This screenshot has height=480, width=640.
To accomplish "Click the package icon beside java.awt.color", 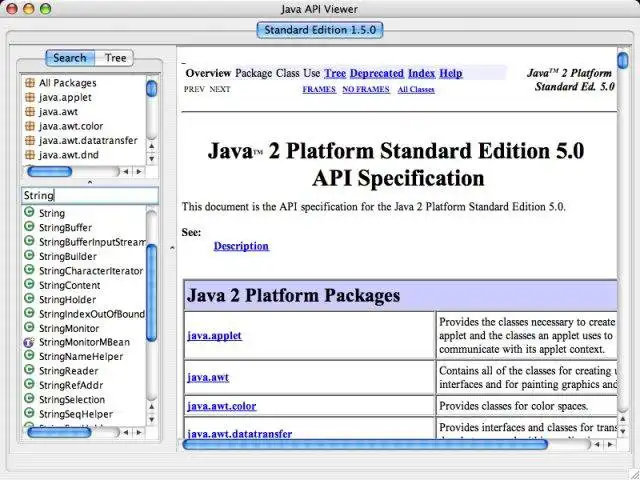I will tap(30, 126).
